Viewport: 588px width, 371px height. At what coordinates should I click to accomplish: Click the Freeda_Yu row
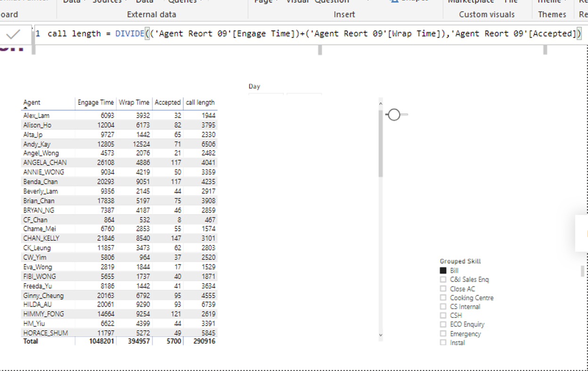tap(120, 286)
